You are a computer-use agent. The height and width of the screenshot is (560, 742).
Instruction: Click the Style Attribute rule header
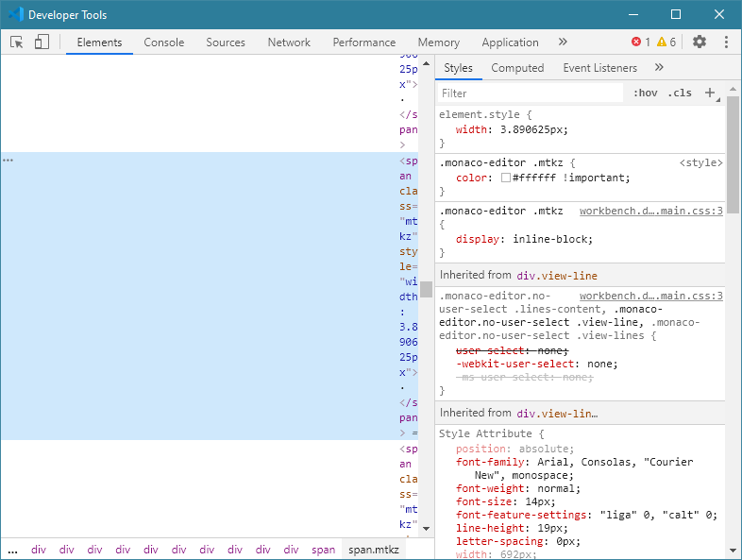pos(491,433)
